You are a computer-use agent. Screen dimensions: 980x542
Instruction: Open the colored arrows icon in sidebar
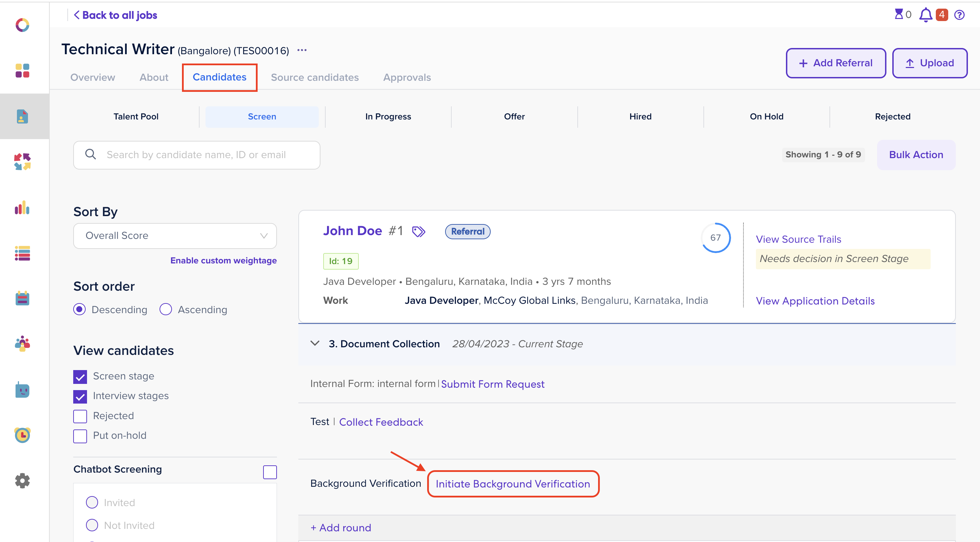pyautogui.click(x=22, y=162)
